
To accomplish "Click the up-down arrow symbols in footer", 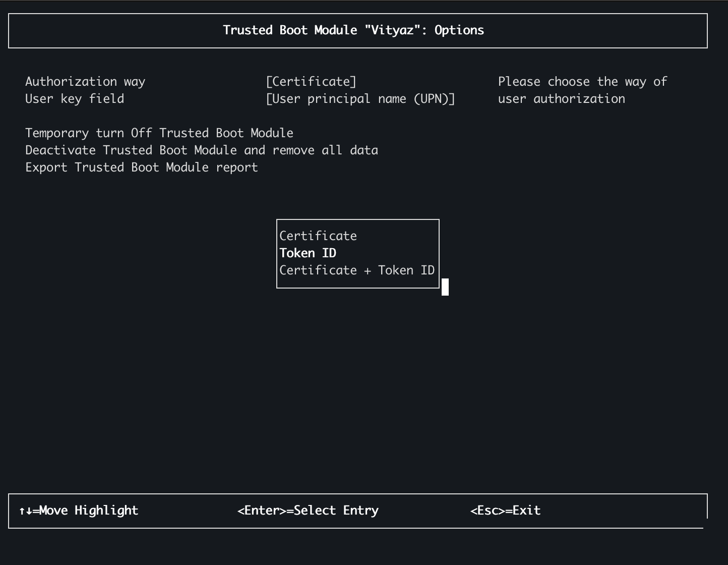I will (x=25, y=511).
